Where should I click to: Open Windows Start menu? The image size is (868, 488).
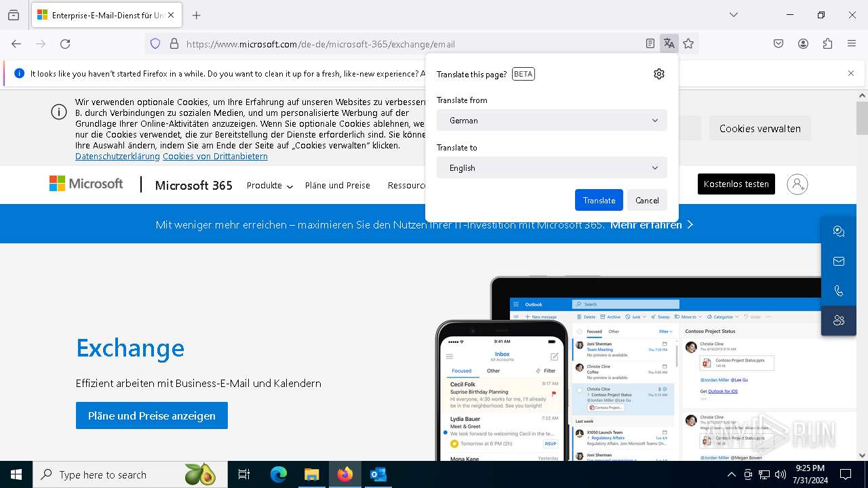[16, 474]
